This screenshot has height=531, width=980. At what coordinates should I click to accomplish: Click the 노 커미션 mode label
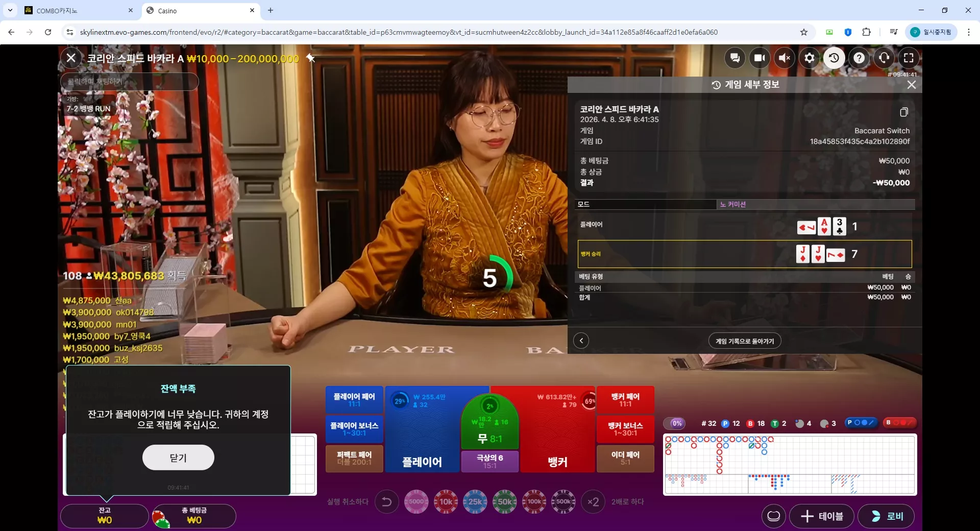pos(733,204)
